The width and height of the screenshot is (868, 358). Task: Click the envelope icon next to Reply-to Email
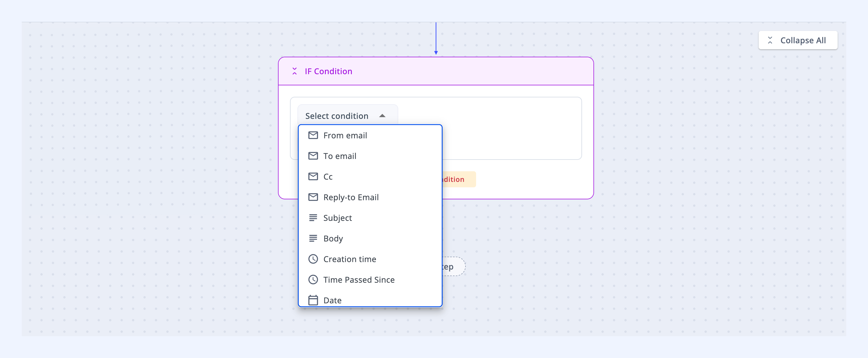click(313, 197)
